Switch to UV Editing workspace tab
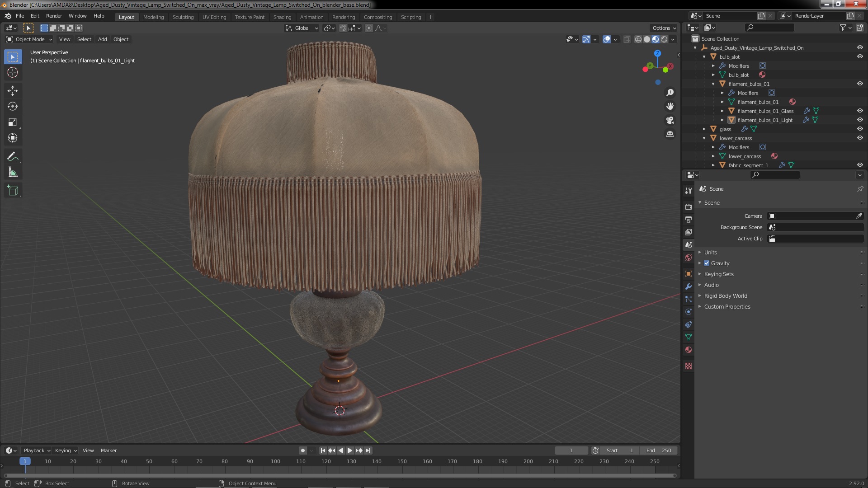This screenshot has height=488, width=868. pos(214,17)
